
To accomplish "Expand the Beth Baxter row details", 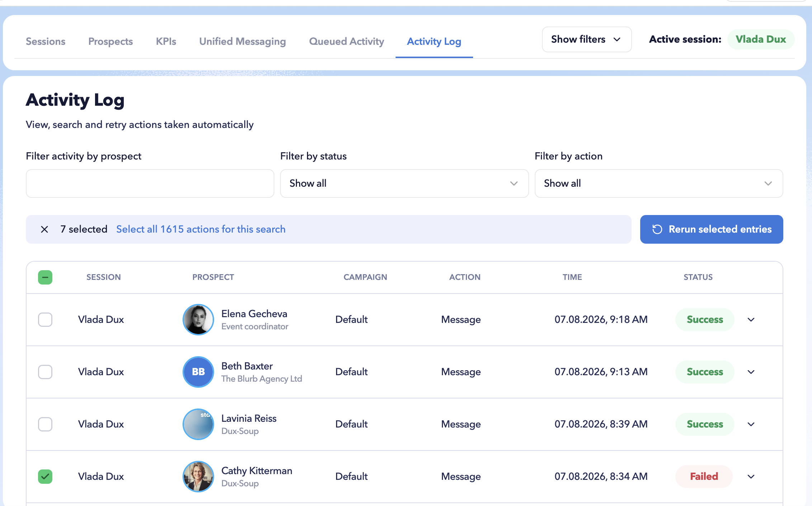I will click(751, 372).
